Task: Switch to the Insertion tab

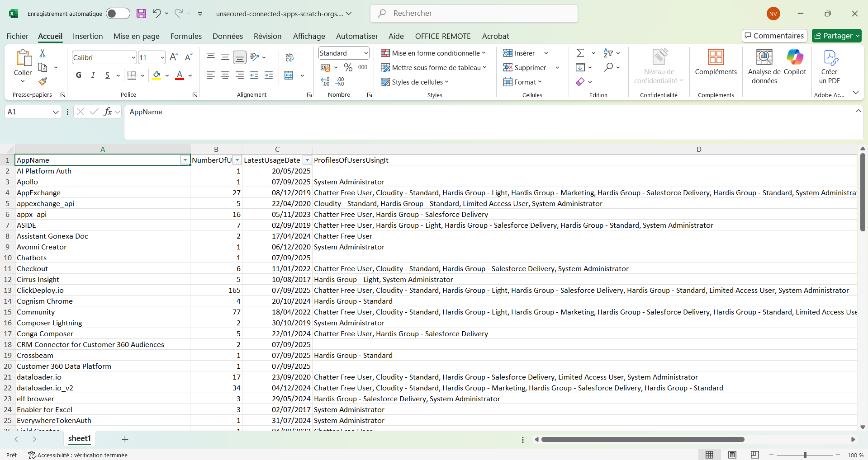Action: coord(88,36)
